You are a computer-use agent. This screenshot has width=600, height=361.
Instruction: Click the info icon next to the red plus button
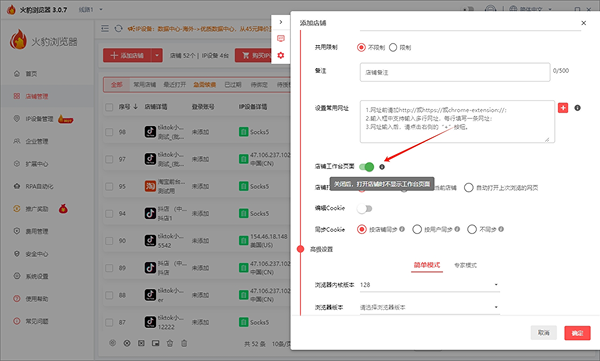pyautogui.click(x=577, y=108)
